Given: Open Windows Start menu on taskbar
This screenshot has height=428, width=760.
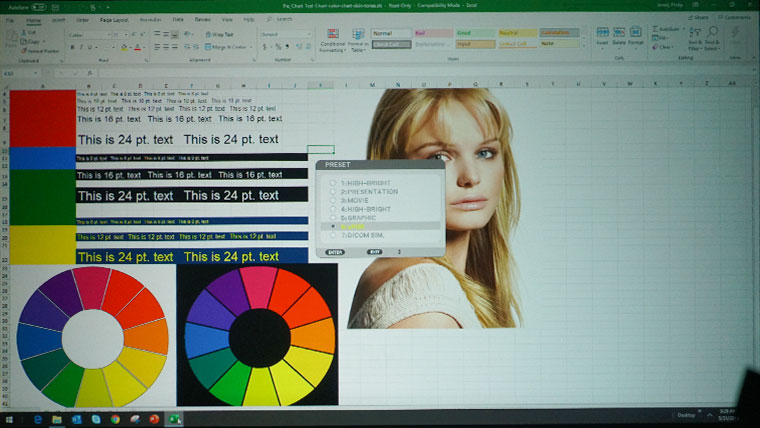Looking at the screenshot, I should pyautogui.click(x=10, y=418).
